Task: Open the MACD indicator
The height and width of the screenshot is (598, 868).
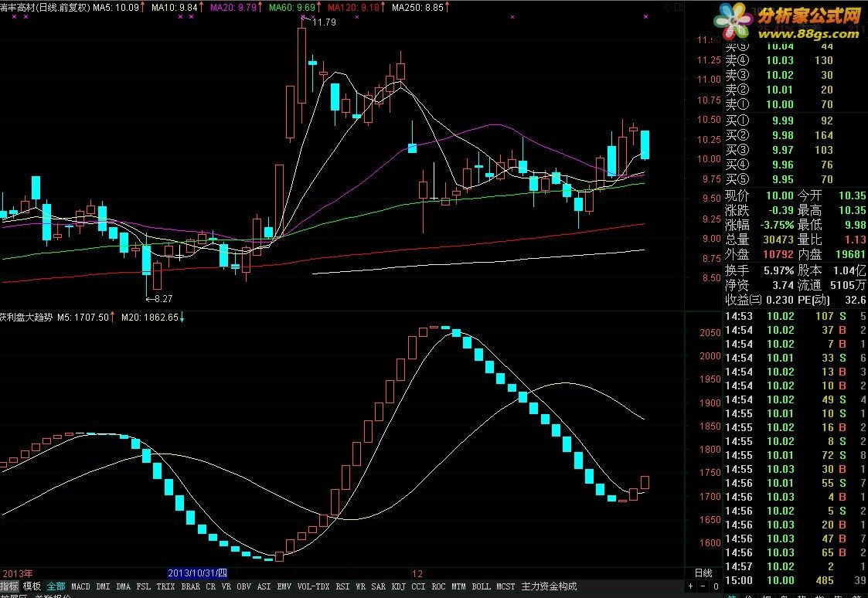Action: pos(80,586)
